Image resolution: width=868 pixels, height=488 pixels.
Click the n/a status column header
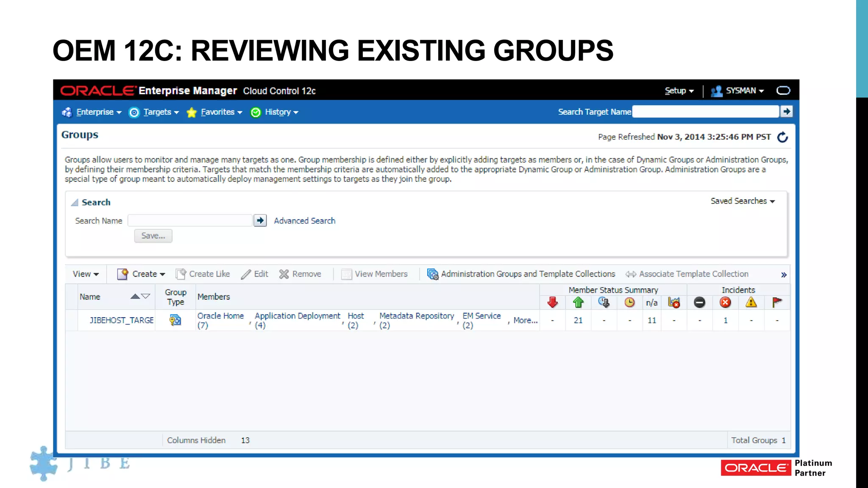tap(652, 303)
